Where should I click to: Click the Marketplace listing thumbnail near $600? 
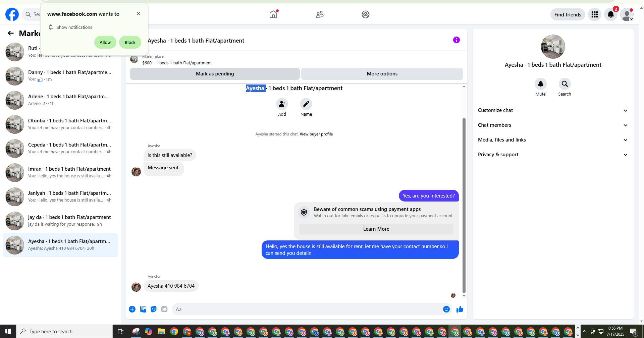click(134, 59)
